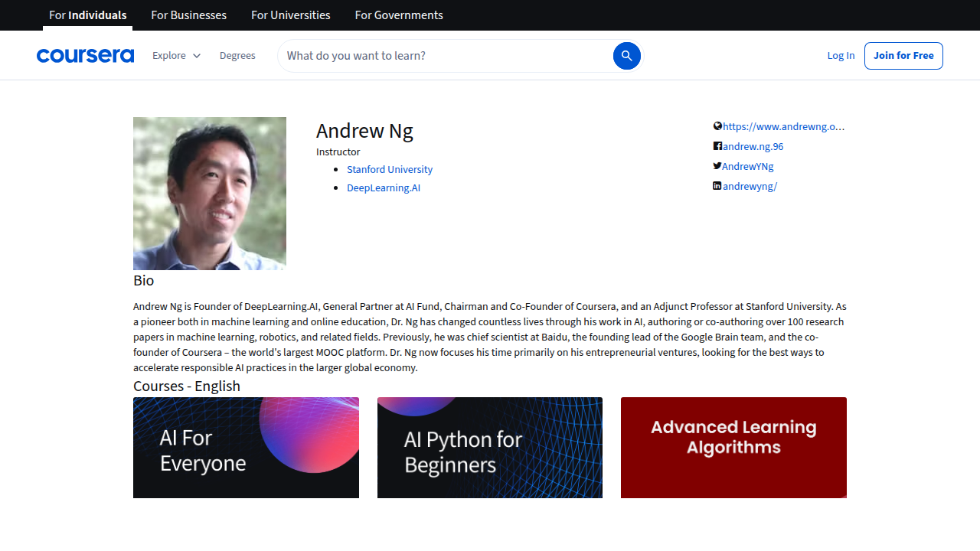Viewport: 980px width, 551px height.
Task: Click Andrew Ng's profile photo
Action: click(210, 194)
